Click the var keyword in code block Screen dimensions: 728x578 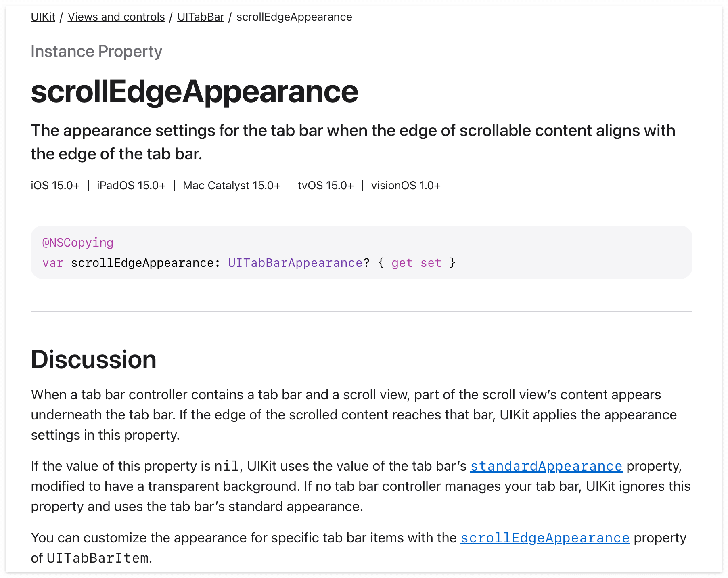(x=53, y=263)
